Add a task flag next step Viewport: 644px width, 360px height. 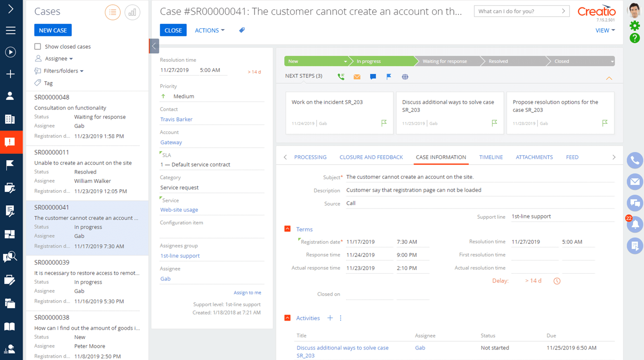[x=389, y=77]
